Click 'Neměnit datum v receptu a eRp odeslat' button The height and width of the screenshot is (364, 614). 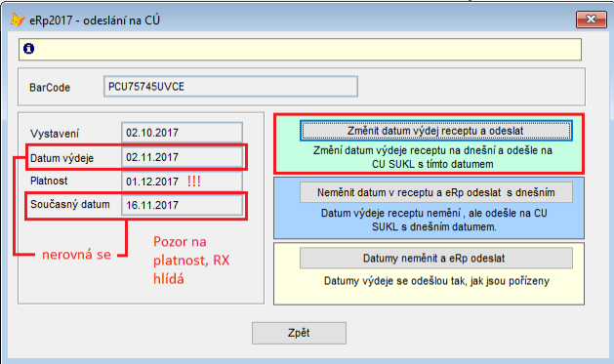pyautogui.click(x=435, y=192)
